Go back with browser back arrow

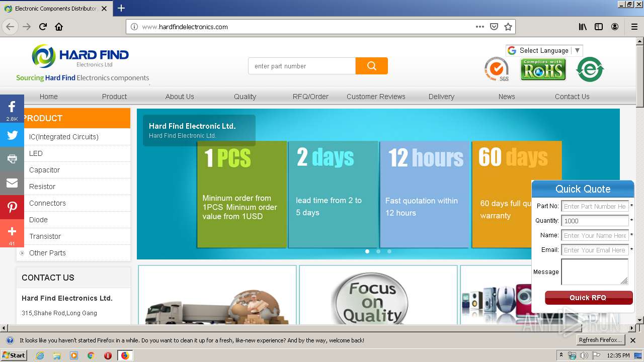pyautogui.click(x=10, y=27)
